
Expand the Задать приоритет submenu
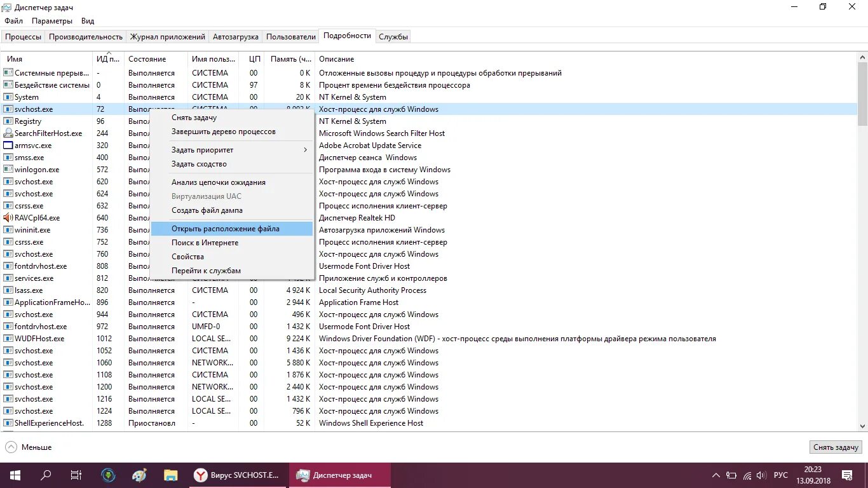click(x=233, y=150)
